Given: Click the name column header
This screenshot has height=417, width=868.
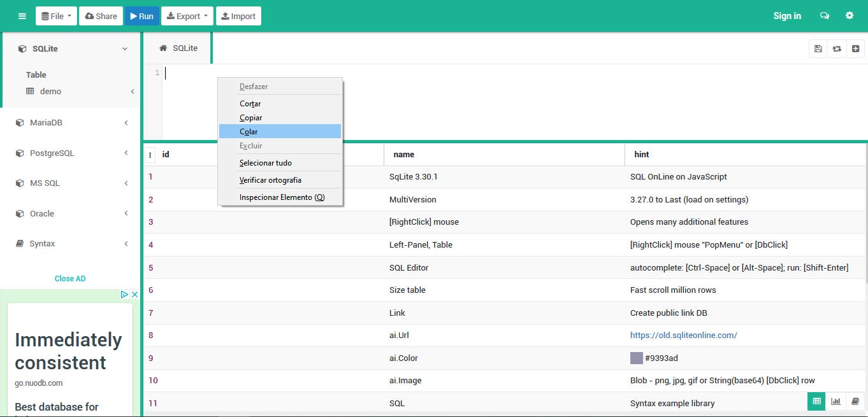Looking at the screenshot, I should pos(404,155).
